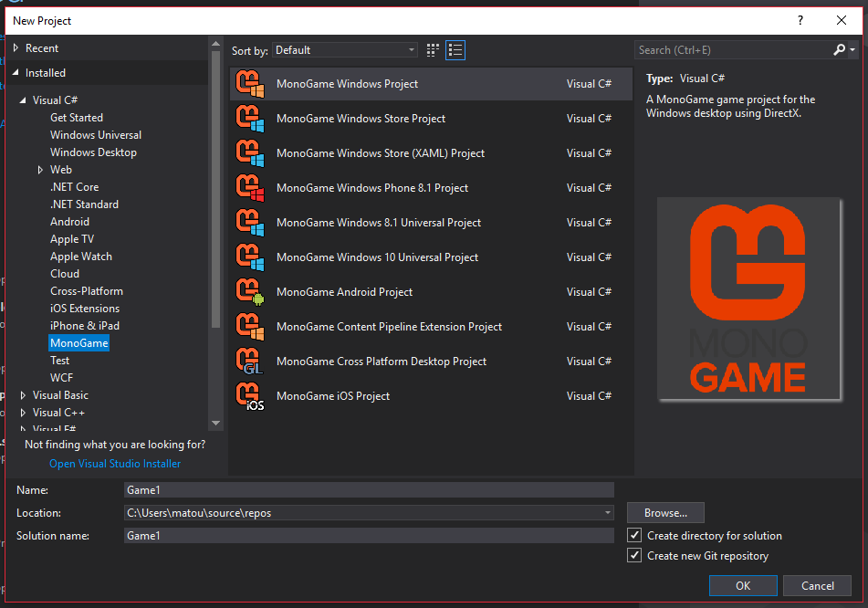The image size is (868, 608).
Task: Click into the project Name field
Action: (369, 490)
